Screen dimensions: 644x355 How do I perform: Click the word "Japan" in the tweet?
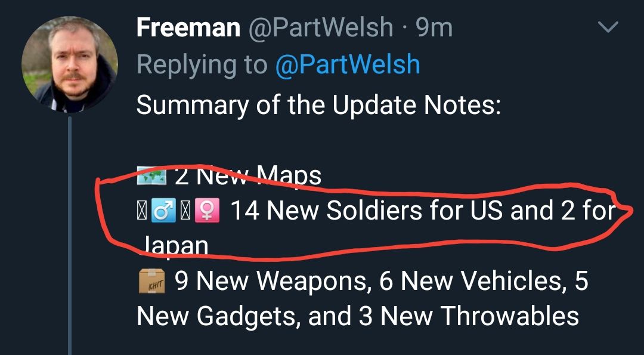(175, 245)
